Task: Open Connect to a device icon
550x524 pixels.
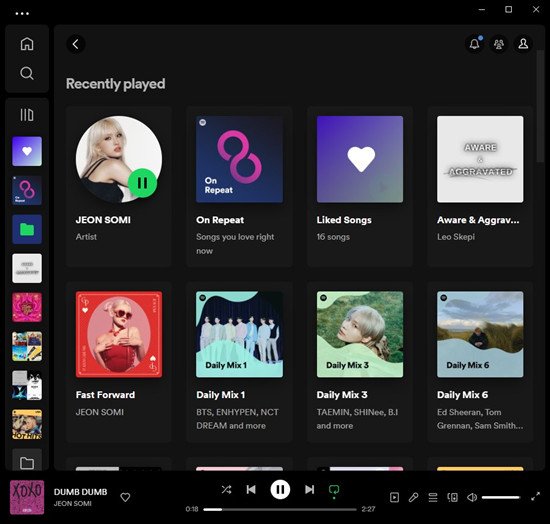Action: [x=452, y=497]
